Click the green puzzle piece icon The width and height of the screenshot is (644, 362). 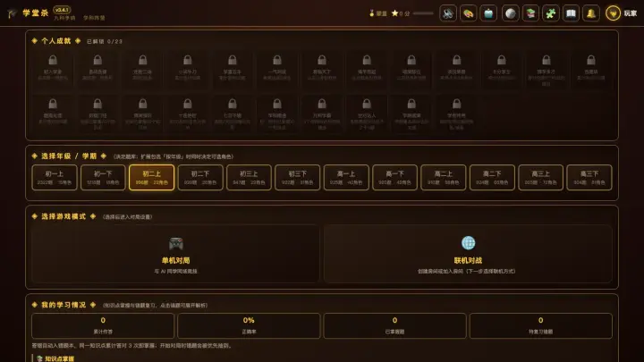click(551, 13)
